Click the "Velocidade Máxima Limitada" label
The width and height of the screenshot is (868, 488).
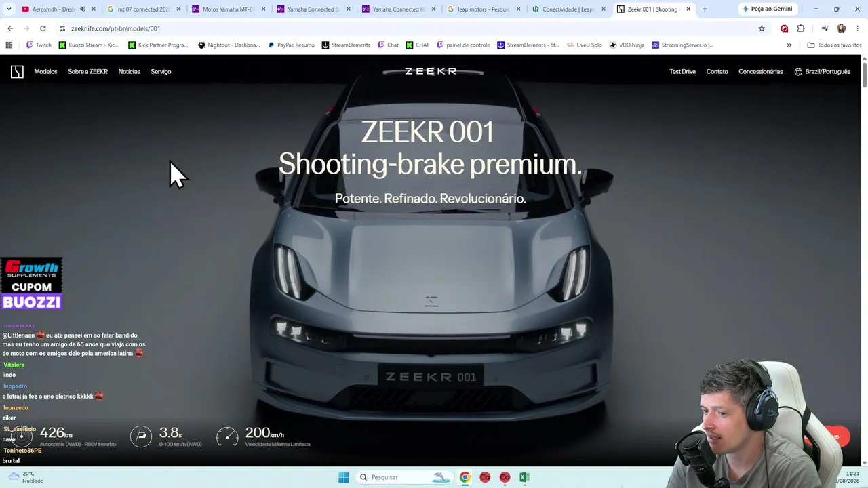pyautogui.click(x=277, y=445)
